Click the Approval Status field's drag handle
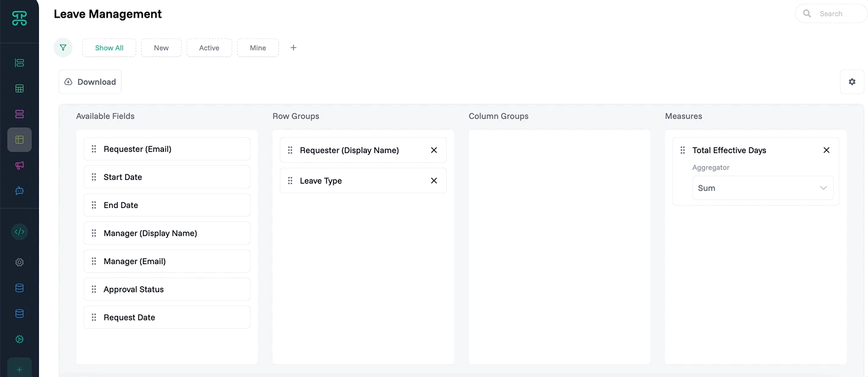Viewport: 868px width, 377px height. 94,289
